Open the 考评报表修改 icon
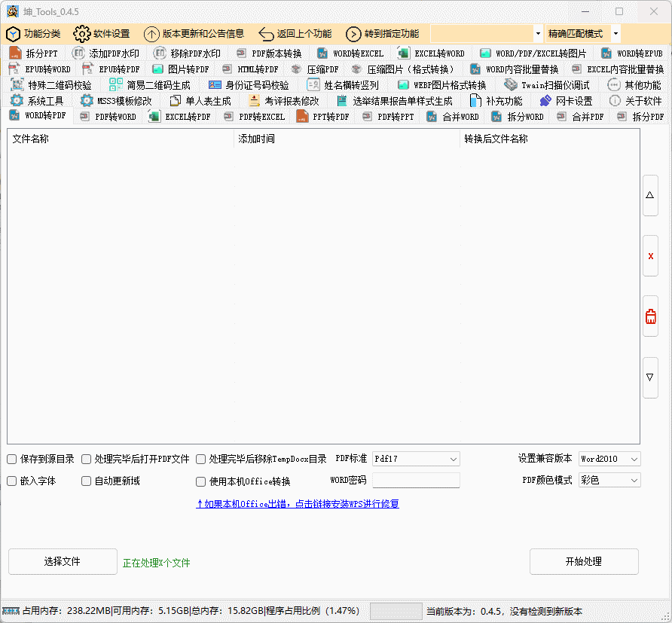Viewport: 672px width, 623px height. [x=254, y=101]
